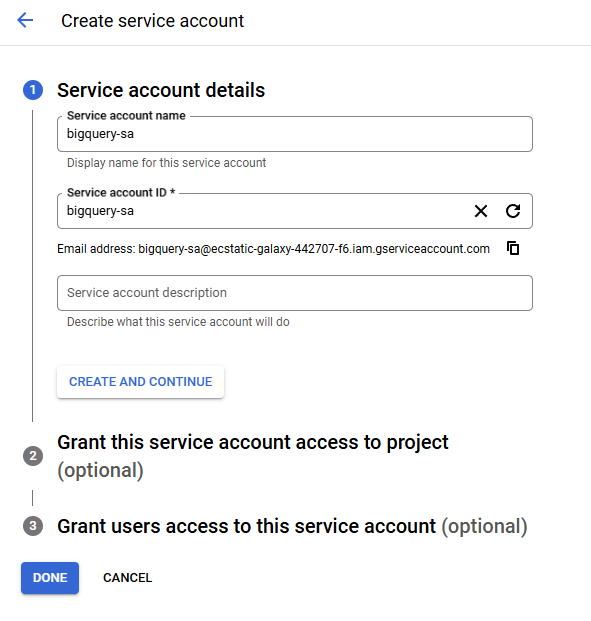Collapse the Service account details section

tap(161, 90)
